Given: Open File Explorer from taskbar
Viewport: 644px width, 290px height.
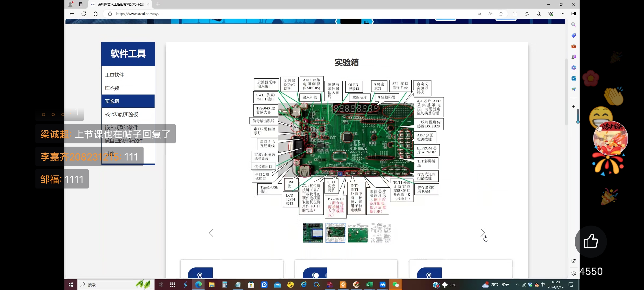Looking at the screenshot, I should coord(212,285).
